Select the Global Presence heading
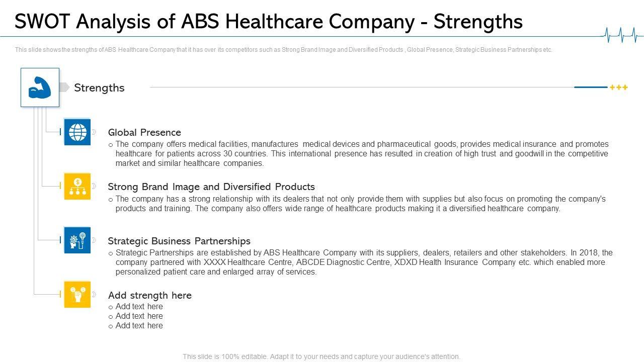This screenshot has width=644, height=362. click(x=144, y=133)
